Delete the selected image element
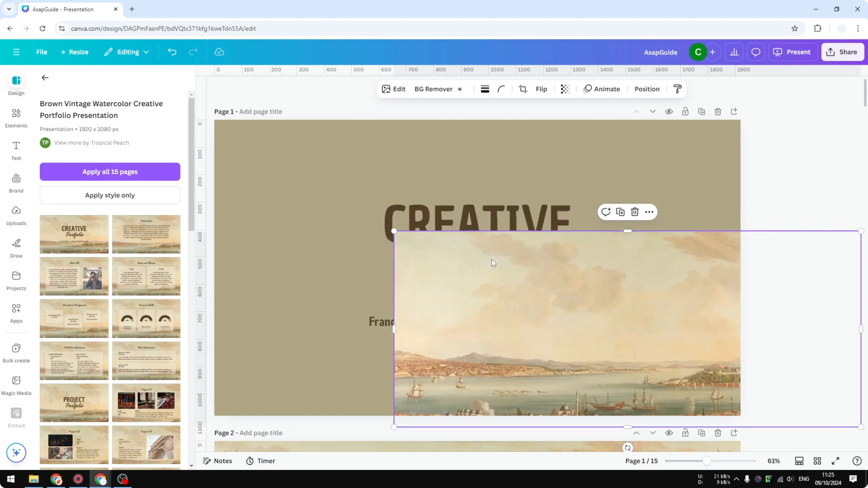 click(635, 212)
